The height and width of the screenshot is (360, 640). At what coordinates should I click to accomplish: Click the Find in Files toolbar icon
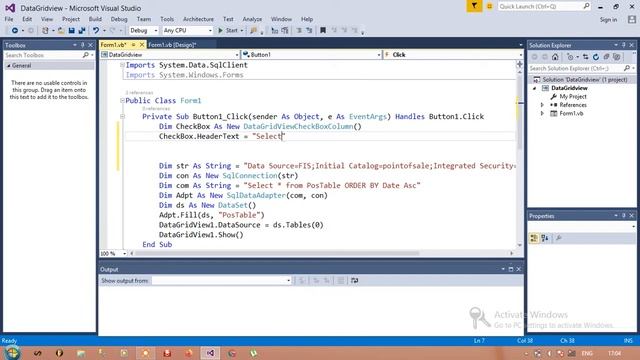tap(254, 31)
